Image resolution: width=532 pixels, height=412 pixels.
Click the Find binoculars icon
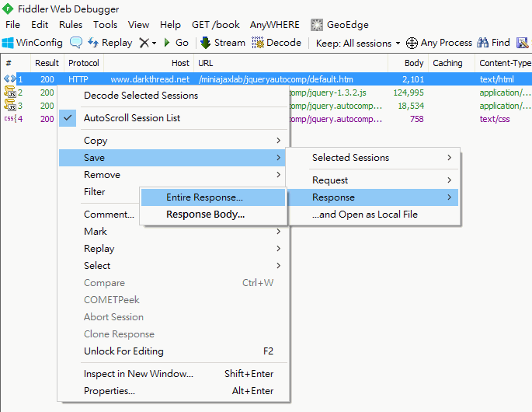[x=482, y=43]
